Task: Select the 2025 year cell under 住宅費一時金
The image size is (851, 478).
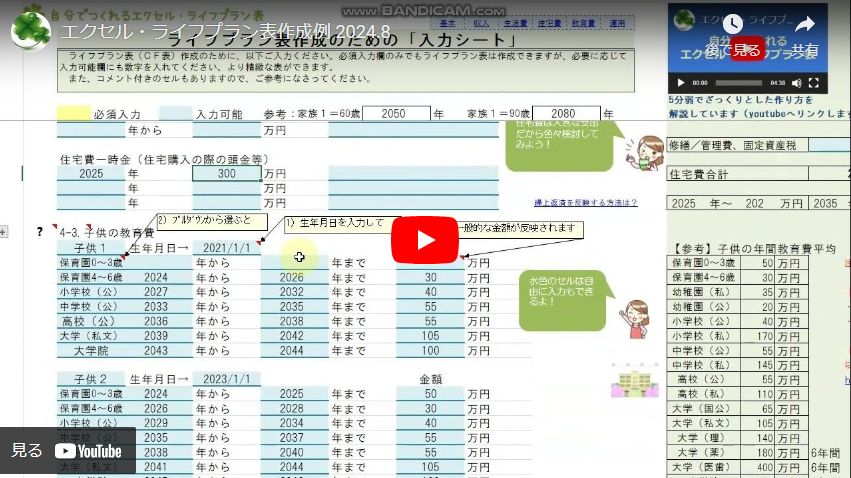Action: (x=91, y=173)
